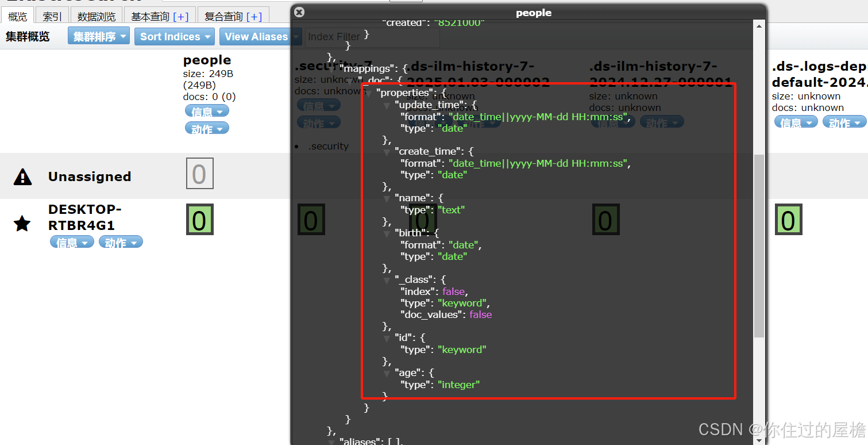Image resolution: width=868 pixels, height=445 pixels.
Task: Add a new 复合查询 tab with [+]
Action: coord(254,17)
